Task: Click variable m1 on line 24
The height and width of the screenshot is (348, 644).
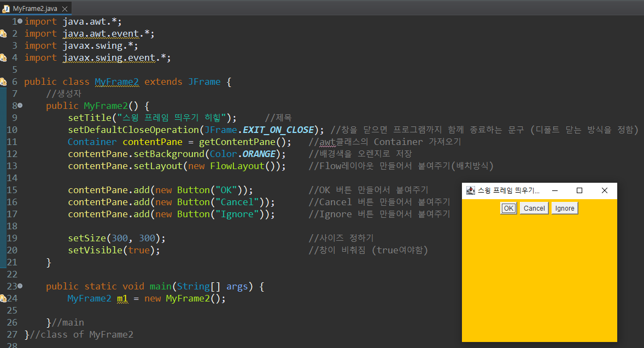Action: (122, 298)
